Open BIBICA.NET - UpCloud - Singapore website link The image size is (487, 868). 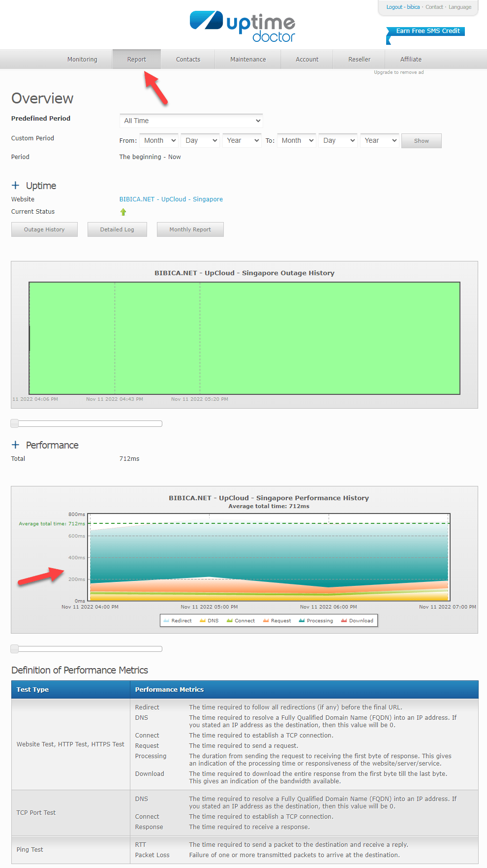(x=171, y=199)
